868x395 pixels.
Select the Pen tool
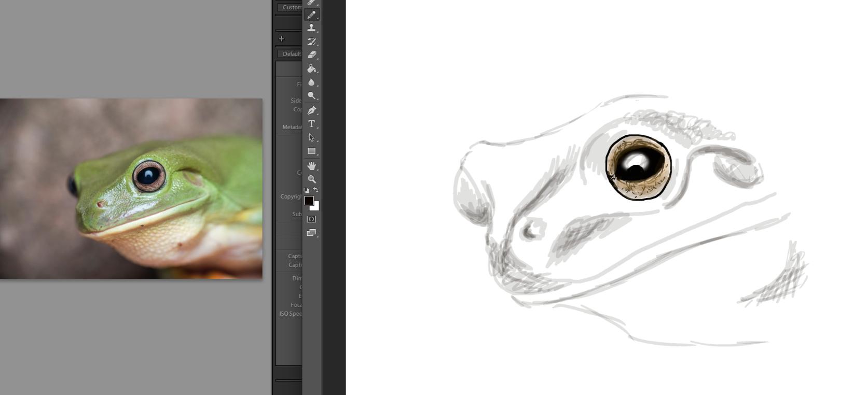click(x=311, y=110)
